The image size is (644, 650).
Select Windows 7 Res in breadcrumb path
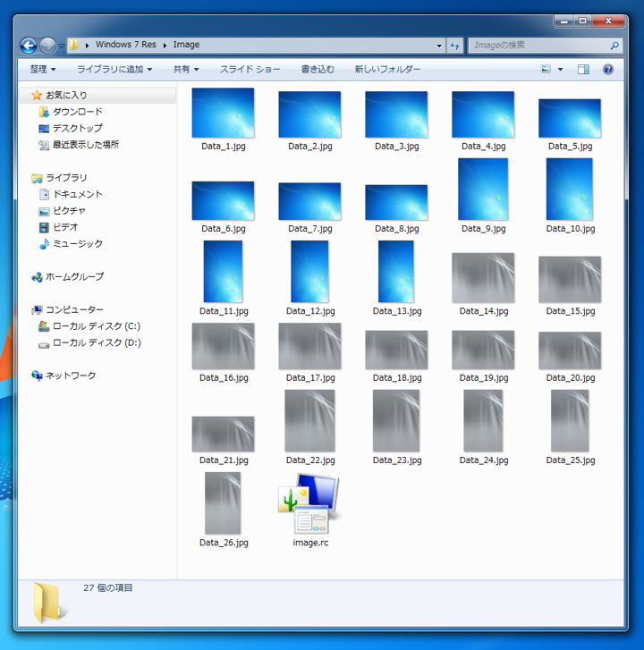coord(125,45)
